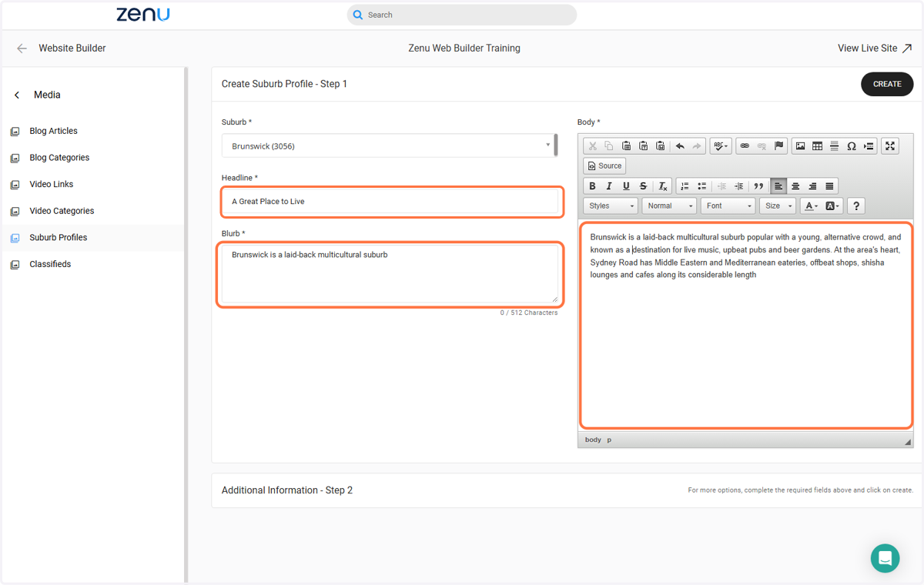The image size is (924, 585).
Task: Click the Copy icon in editor toolbar
Action: tap(609, 146)
